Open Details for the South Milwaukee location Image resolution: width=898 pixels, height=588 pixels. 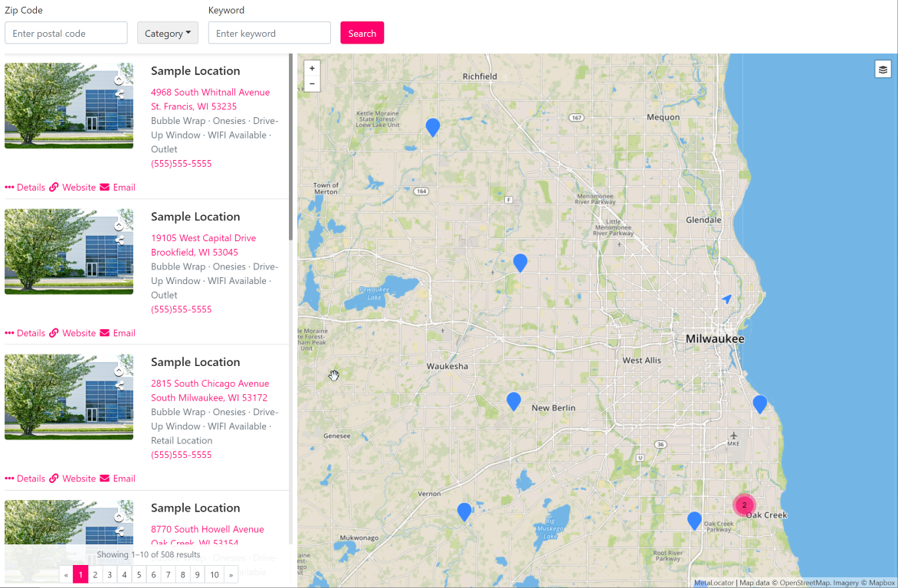(25, 478)
